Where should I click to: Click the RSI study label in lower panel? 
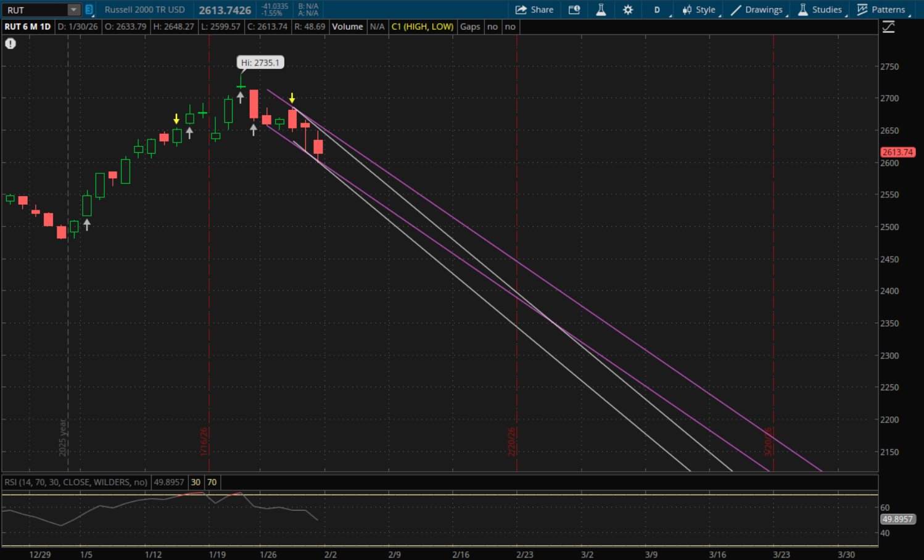76,482
